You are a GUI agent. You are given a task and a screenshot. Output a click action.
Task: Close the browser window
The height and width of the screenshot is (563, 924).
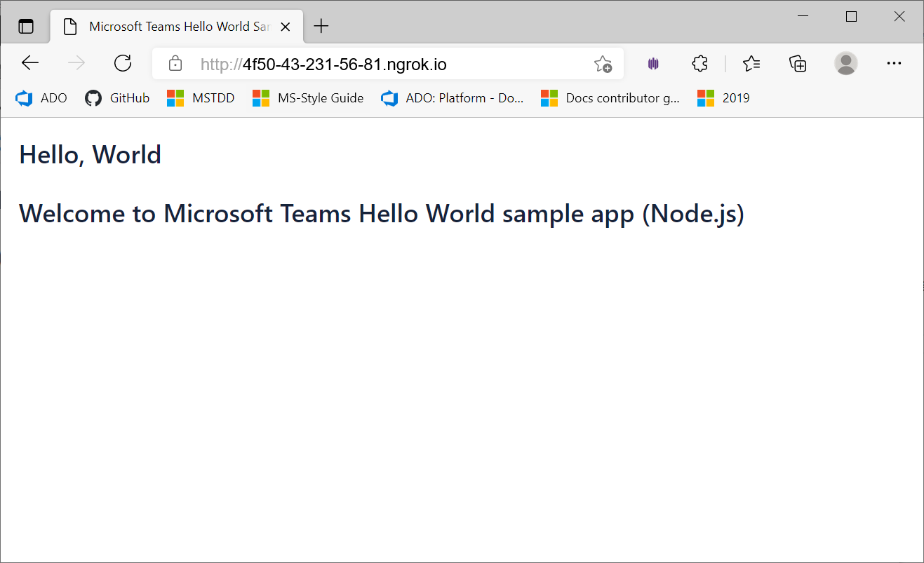click(899, 17)
